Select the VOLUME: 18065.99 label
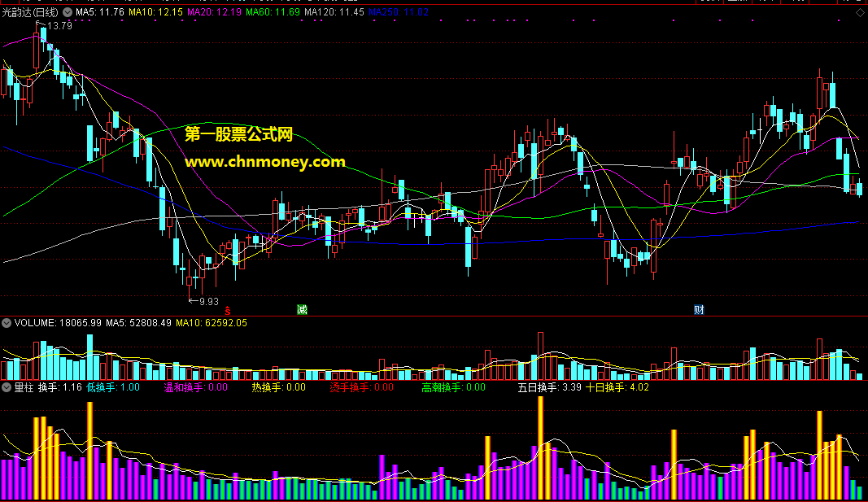 pyautogui.click(x=58, y=323)
